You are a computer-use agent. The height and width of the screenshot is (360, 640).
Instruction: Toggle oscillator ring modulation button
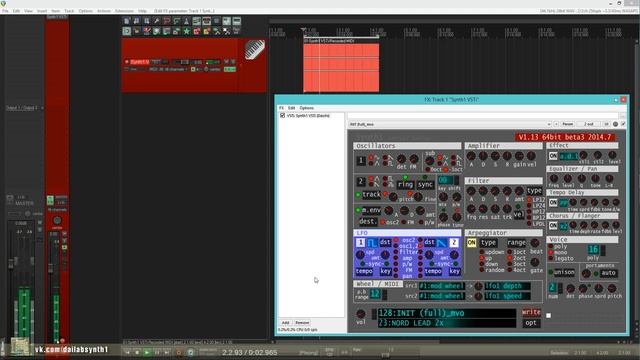pos(405,185)
